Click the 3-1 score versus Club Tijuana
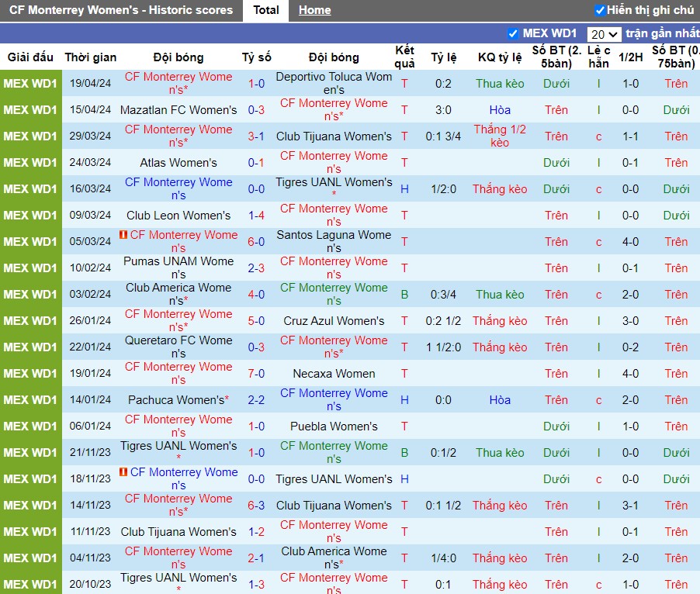 click(x=256, y=136)
